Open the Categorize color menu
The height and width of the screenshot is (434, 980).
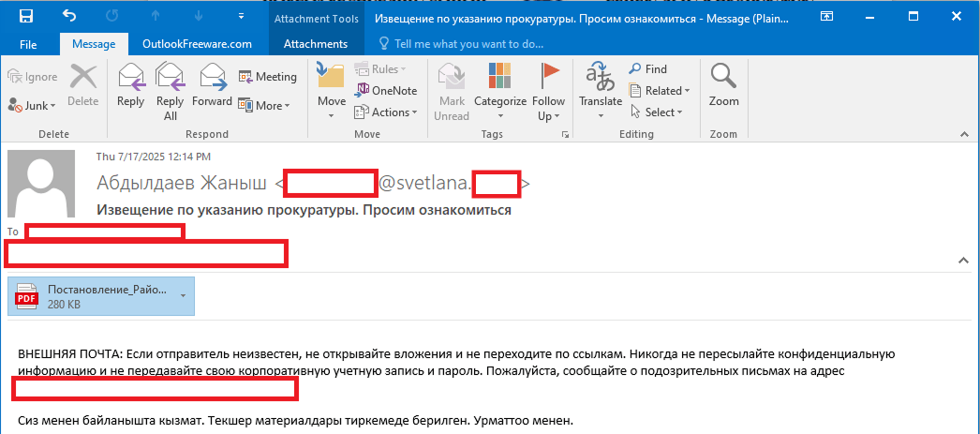[499, 89]
